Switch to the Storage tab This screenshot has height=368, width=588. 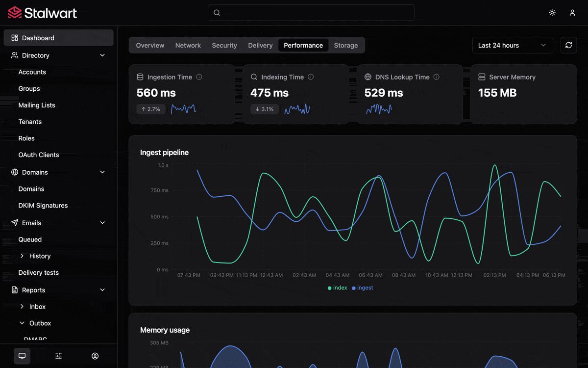pos(346,45)
